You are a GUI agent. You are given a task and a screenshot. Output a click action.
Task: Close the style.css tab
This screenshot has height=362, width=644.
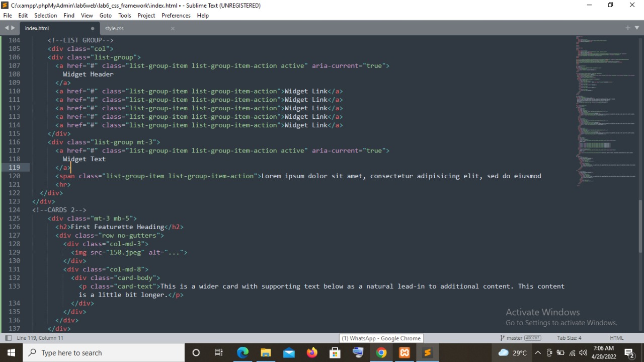click(x=173, y=28)
